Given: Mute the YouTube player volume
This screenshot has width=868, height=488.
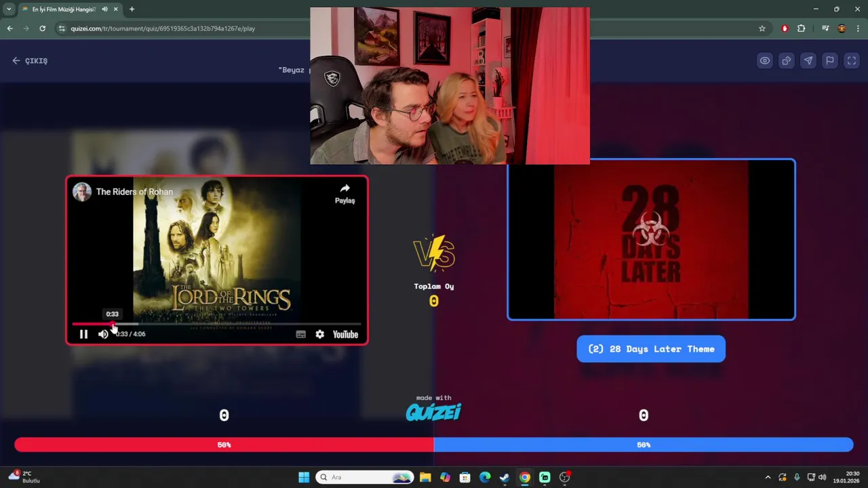Looking at the screenshot, I should (103, 334).
